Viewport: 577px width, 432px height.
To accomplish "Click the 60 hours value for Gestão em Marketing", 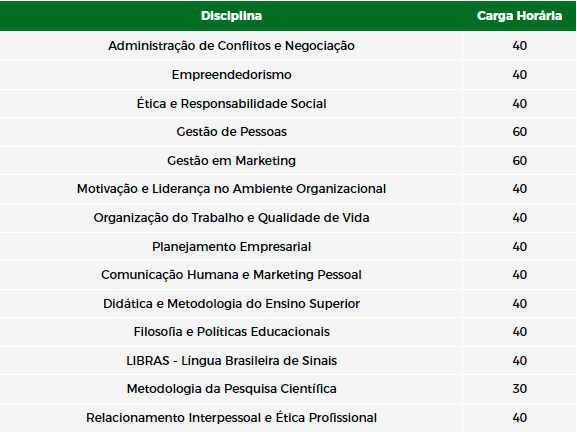I will [519, 161].
